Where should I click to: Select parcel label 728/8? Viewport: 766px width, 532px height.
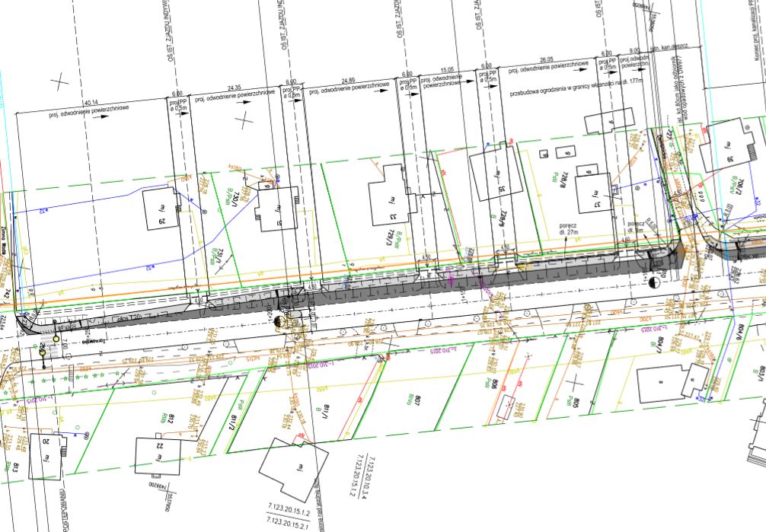pyautogui.click(x=565, y=180)
